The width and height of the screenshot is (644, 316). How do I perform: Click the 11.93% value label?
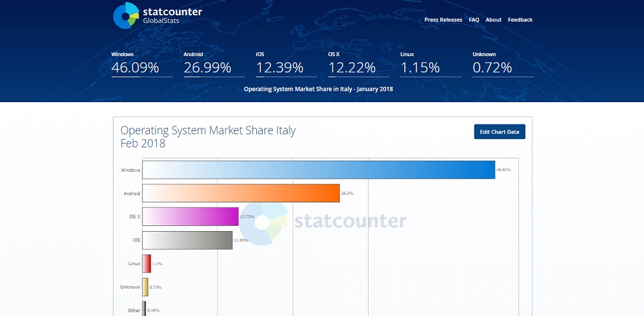pos(241,240)
